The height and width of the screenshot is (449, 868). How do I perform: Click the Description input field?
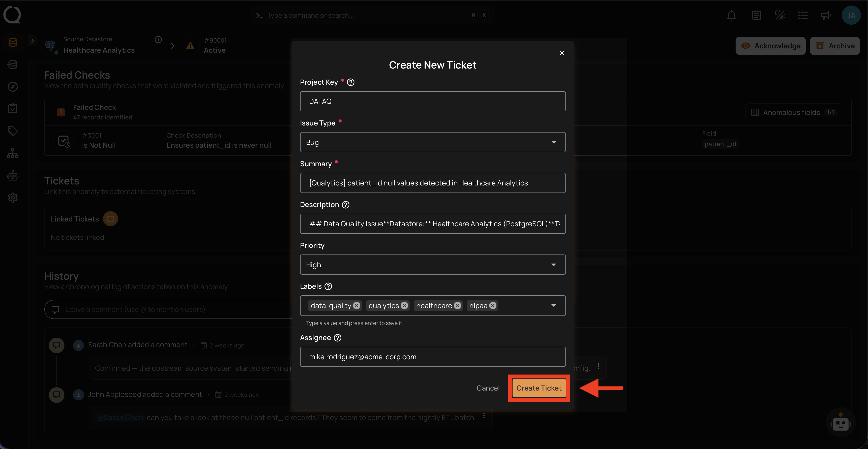coord(433,224)
